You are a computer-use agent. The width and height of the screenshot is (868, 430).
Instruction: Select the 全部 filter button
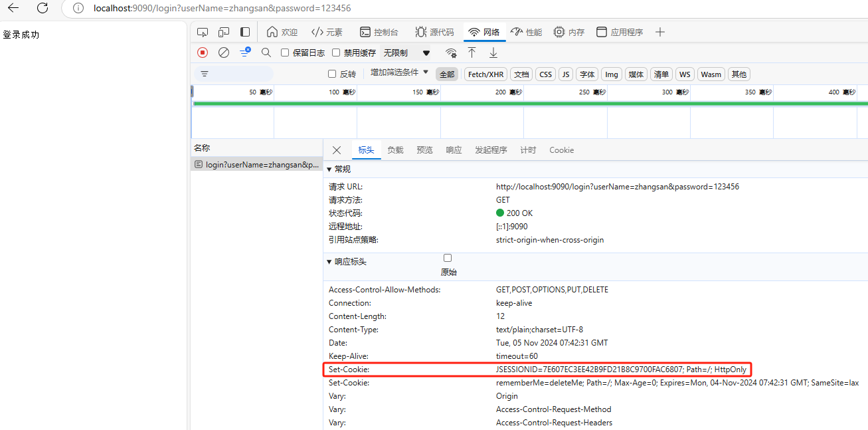coord(447,74)
